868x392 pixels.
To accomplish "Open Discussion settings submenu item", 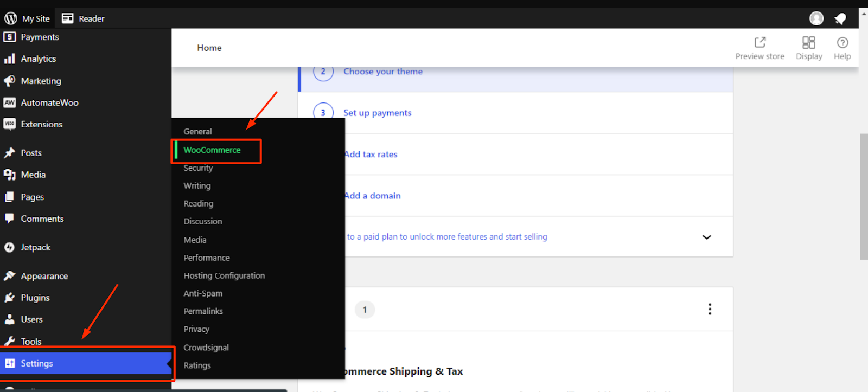I will point(203,221).
